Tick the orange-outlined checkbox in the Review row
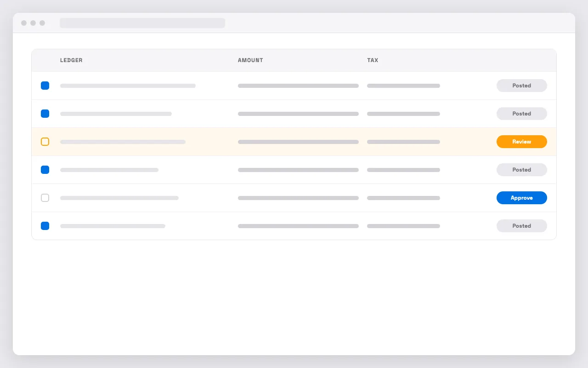This screenshot has width=588, height=368. click(x=45, y=142)
